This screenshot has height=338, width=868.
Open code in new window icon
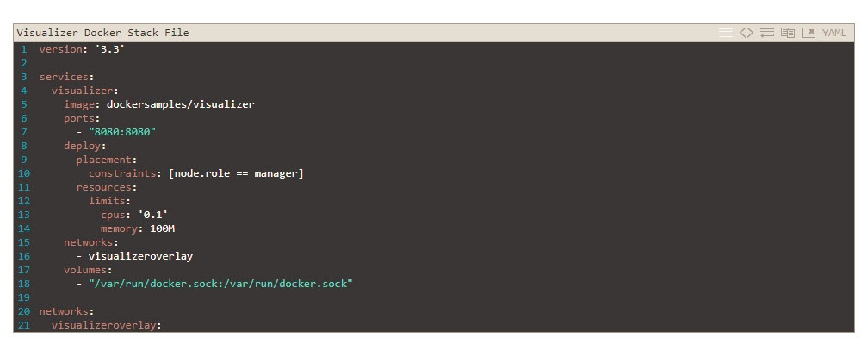point(809,33)
